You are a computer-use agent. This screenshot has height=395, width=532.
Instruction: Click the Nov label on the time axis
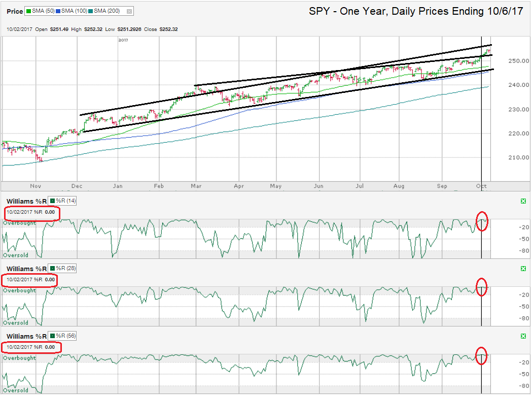36,186
